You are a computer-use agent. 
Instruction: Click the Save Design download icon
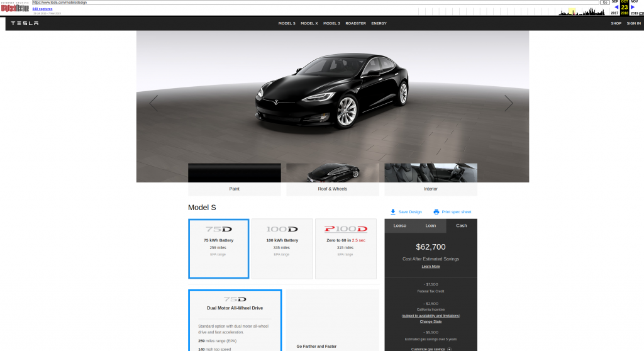point(393,212)
